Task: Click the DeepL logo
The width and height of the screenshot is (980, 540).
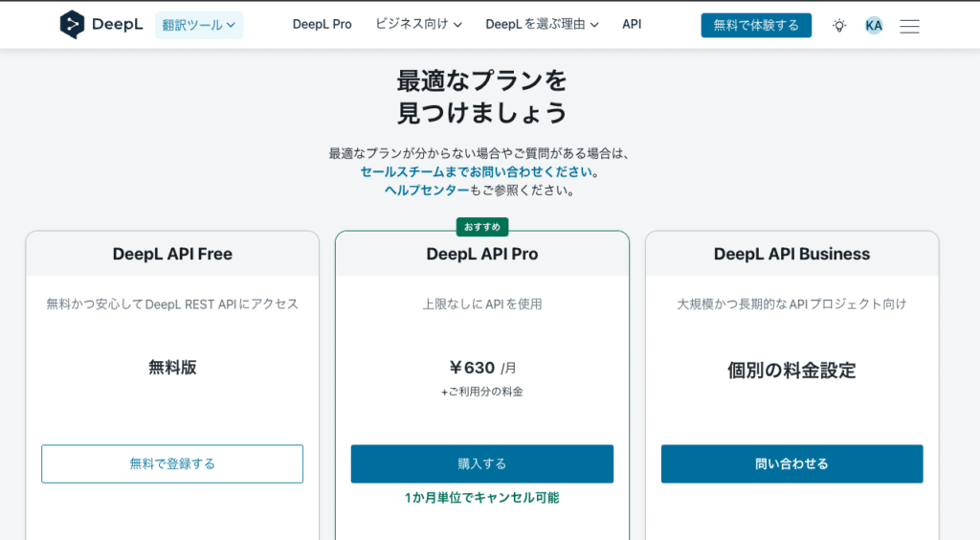Action: 101,25
